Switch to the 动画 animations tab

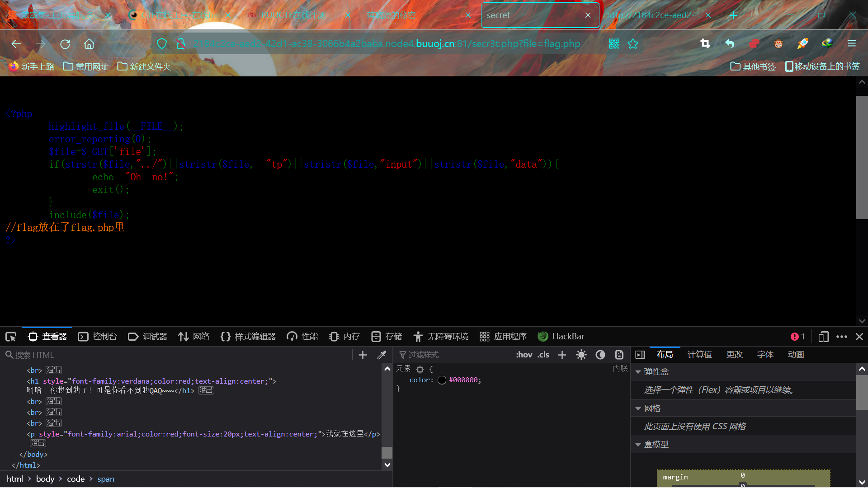pyautogui.click(x=796, y=355)
